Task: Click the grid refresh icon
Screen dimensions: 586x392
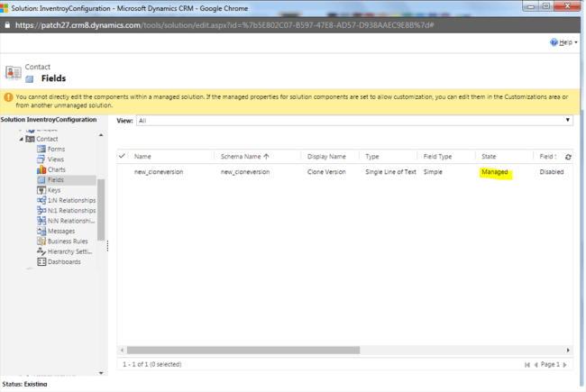Action: click(x=568, y=157)
